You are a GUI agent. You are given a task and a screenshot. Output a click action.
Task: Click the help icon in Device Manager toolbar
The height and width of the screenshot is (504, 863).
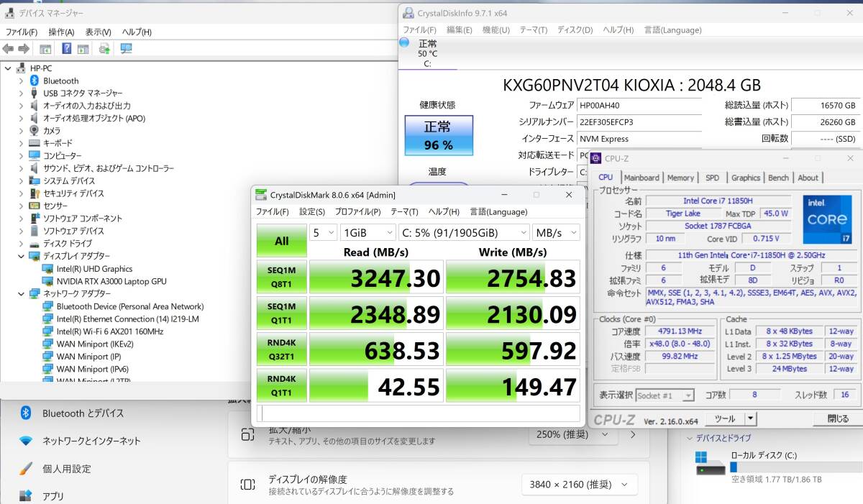[x=66, y=48]
